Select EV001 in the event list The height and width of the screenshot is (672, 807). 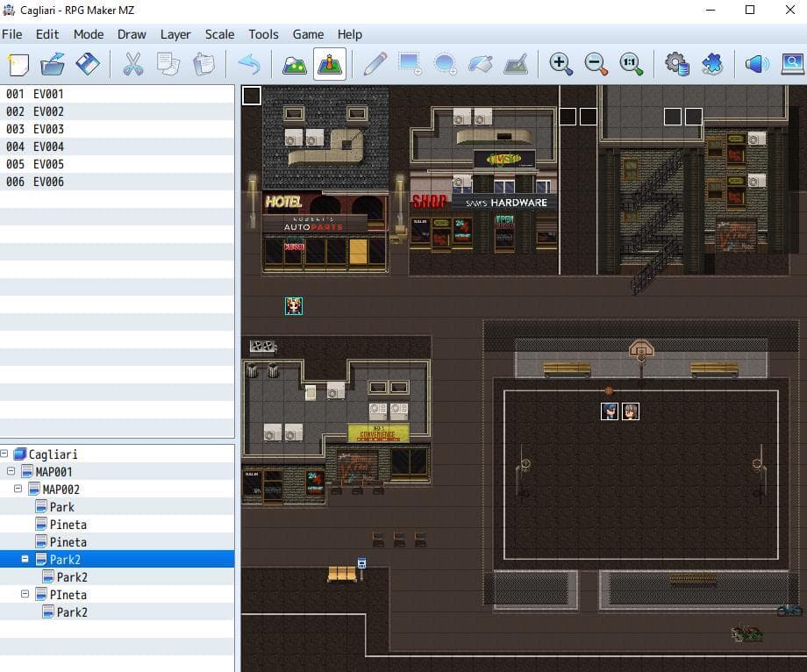(118, 94)
